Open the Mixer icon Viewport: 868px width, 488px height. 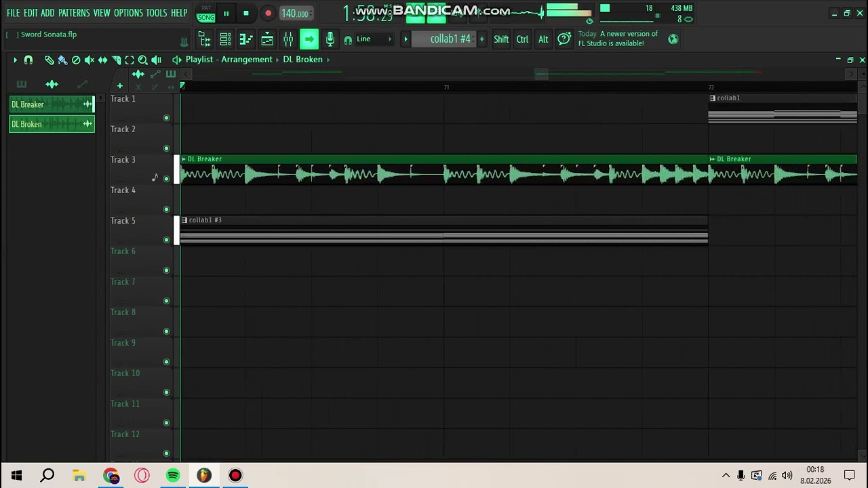pyautogui.click(x=288, y=39)
